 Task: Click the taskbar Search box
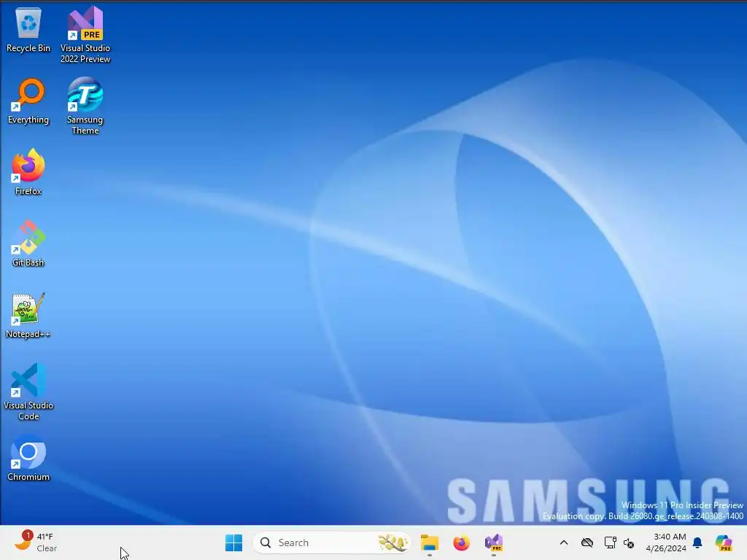(332, 542)
